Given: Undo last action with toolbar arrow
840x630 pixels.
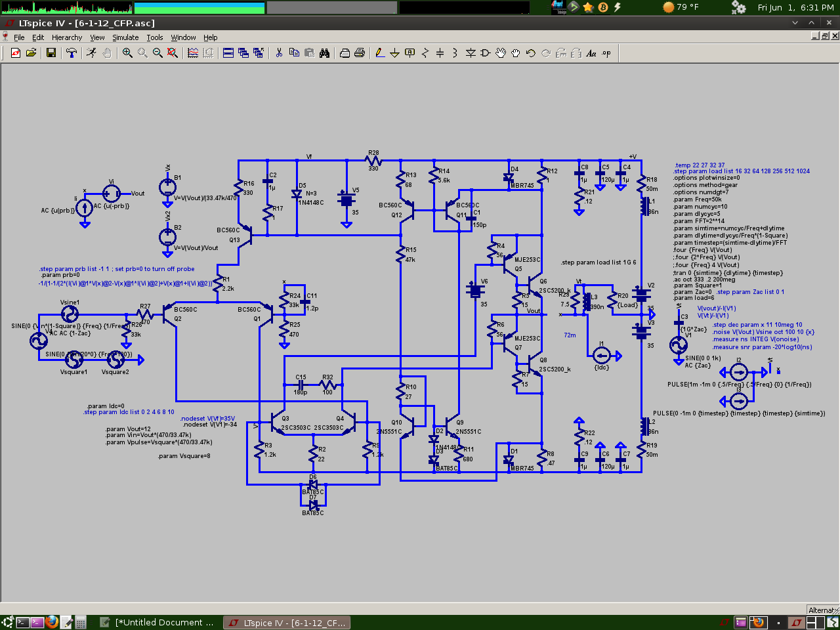Looking at the screenshot, I should click(x=531, y=52).
